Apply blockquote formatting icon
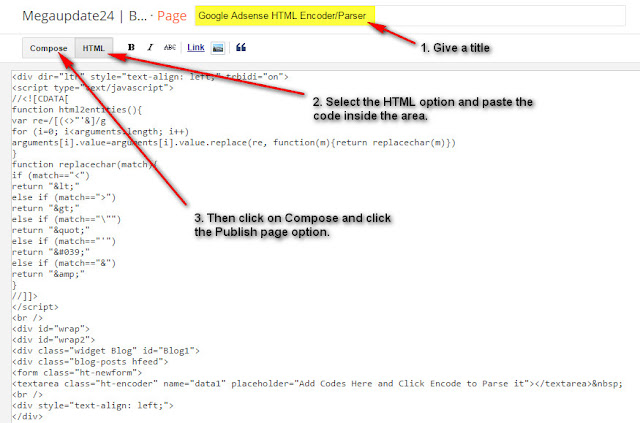The height and width of the screenshot is (423, 640). pos(241,47)
